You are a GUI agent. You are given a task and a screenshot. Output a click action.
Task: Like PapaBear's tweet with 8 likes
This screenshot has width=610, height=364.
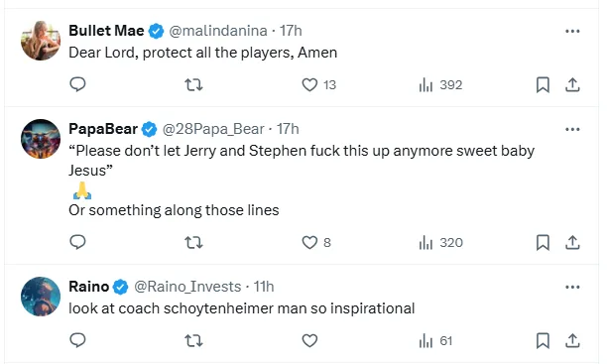point(316,243)
